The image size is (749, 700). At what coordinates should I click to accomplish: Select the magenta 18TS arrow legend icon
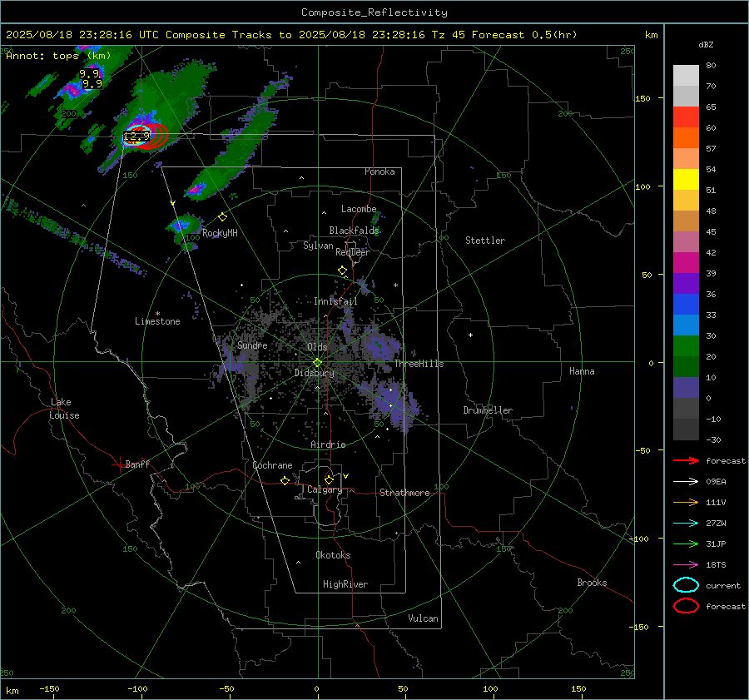686,565
